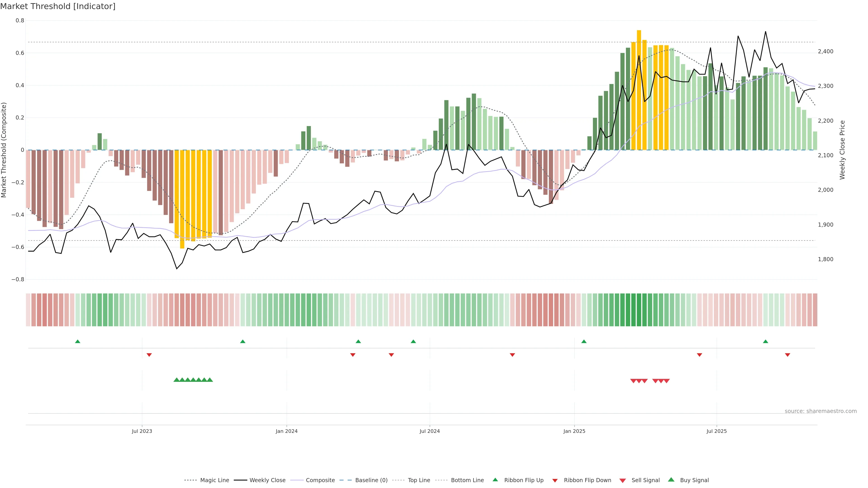The height and width of the screenshot is (488, 868).
Task: Click the Sell Signal legend red triangle
Action: point(623,480)
